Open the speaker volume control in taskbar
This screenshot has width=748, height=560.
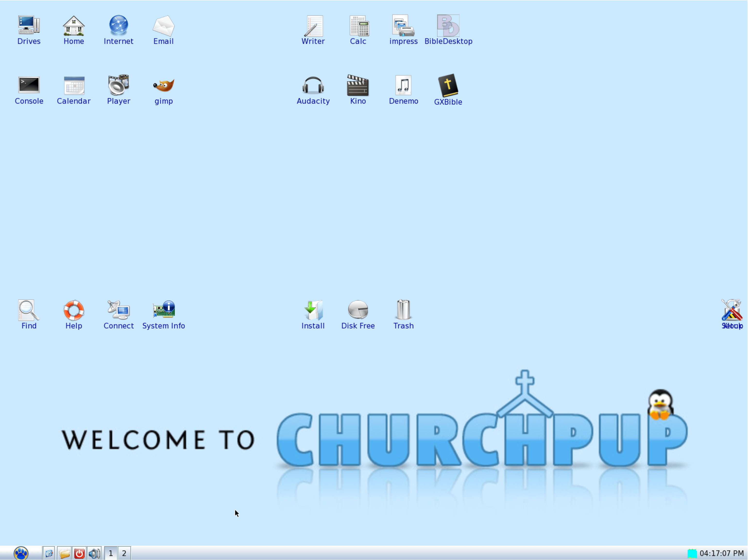tap(94, 553)
